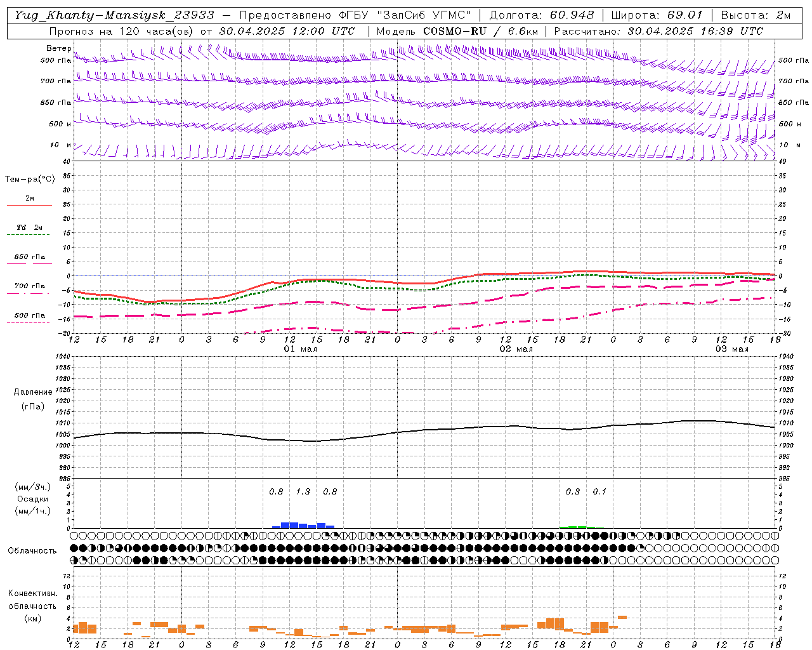This screenshot has height=650, width=812.
Task: Click the '(км)' convective cloud unit label
Action: tap(33, 618)
